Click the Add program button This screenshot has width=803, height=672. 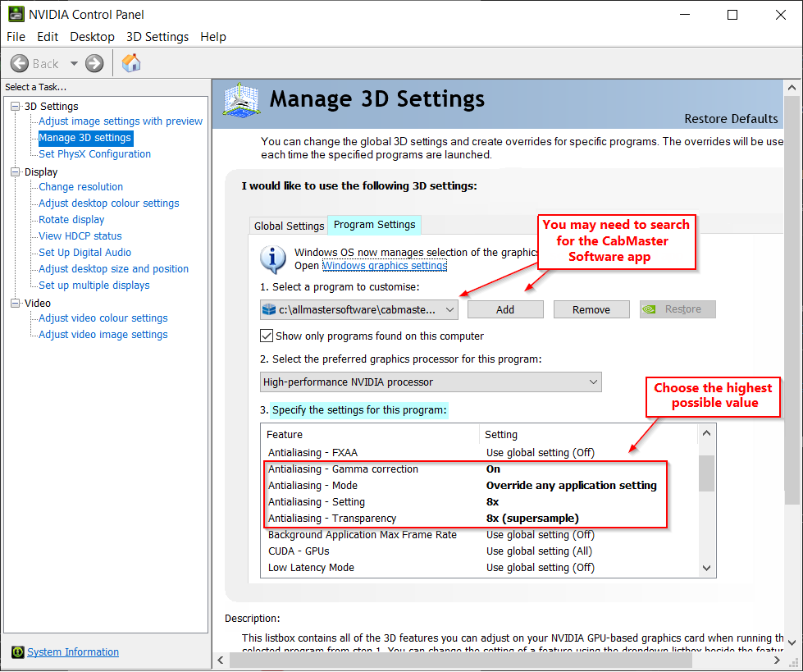(505, 309)
